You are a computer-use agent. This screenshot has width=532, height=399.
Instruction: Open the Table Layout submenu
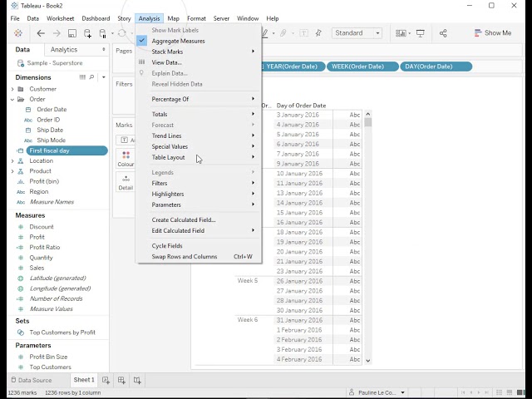pyautogui.click(x=199, y=157)
